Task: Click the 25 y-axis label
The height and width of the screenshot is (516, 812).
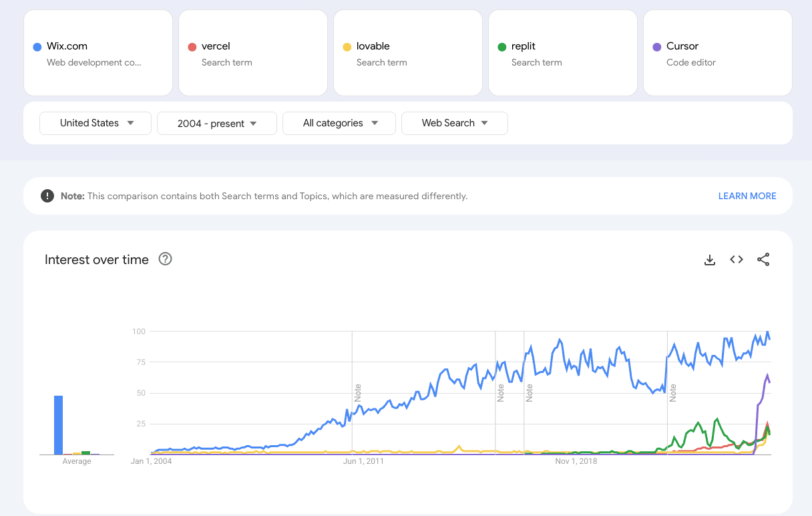Action: (141, 424)
